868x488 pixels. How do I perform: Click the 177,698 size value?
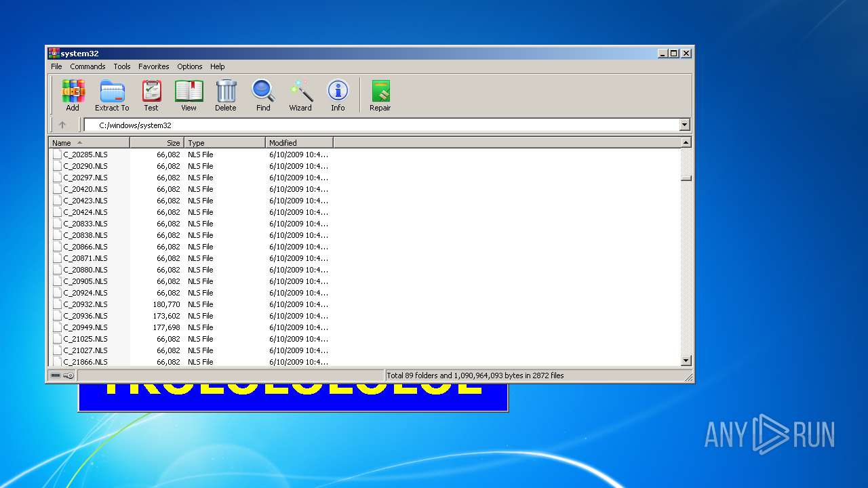166,327
